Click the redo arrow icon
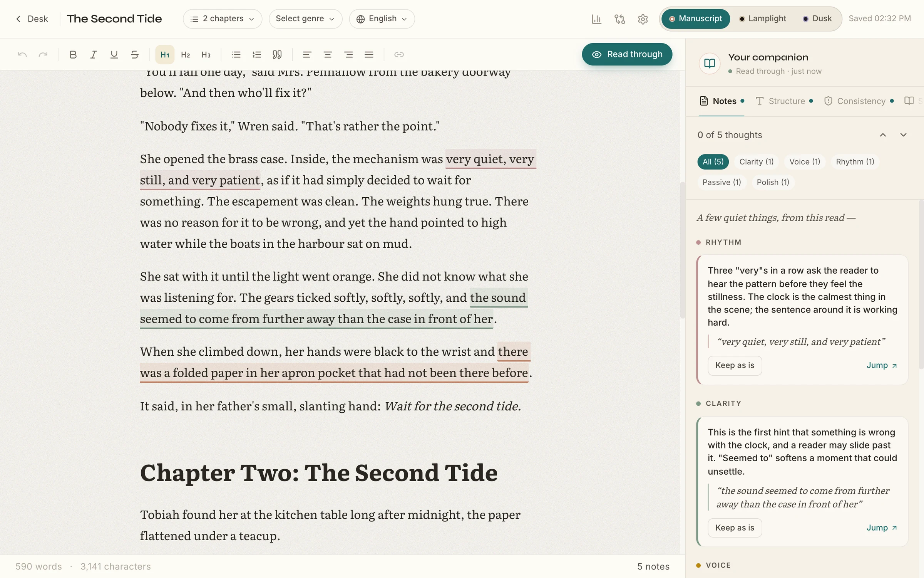The width and height of the screenshot is (924, 578). 43,55
